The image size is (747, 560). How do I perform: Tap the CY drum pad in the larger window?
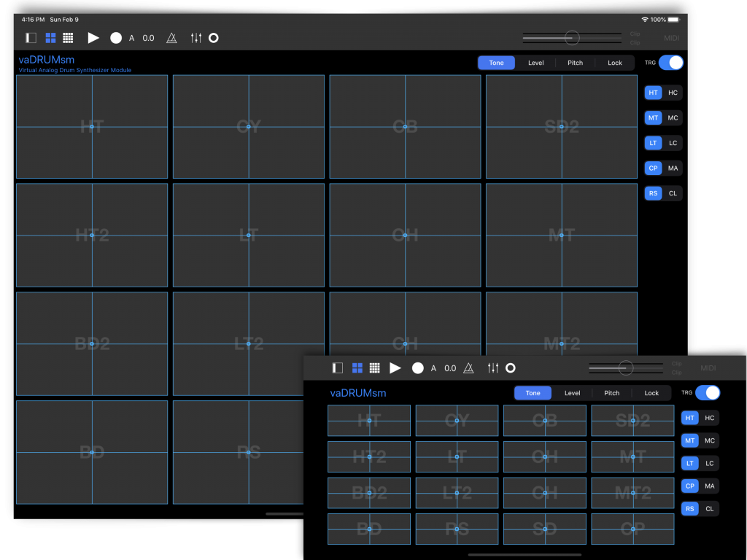click(249, 127)
